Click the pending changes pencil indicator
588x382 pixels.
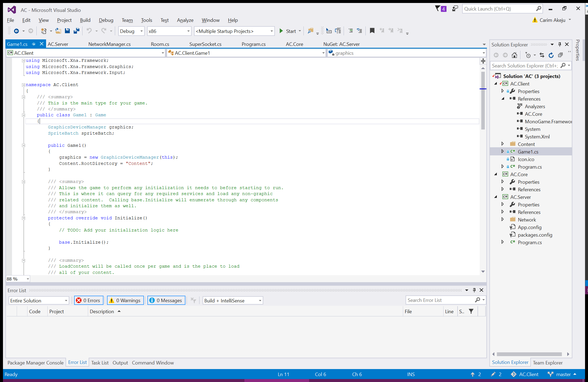pos(496,374)
